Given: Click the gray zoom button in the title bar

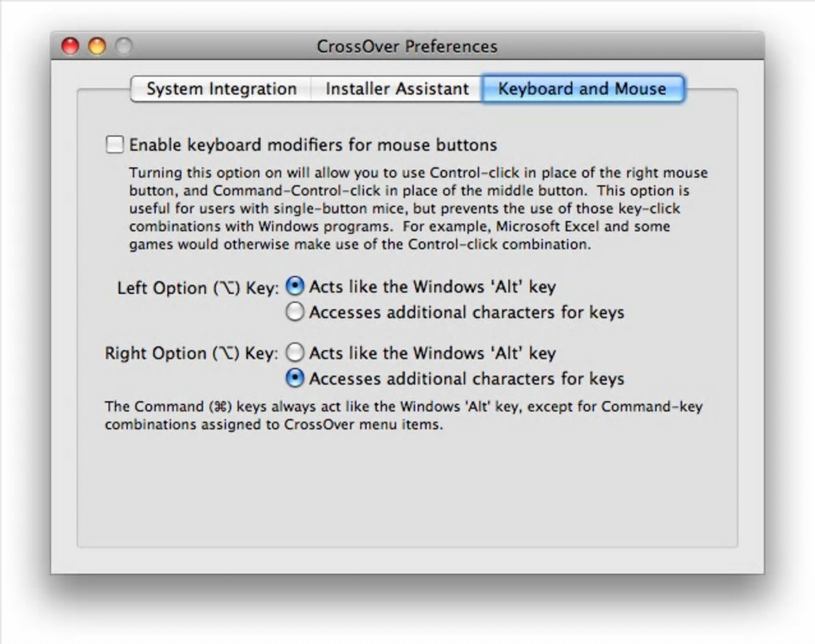Looking at the screenshot, I should (x=123, y=46).
